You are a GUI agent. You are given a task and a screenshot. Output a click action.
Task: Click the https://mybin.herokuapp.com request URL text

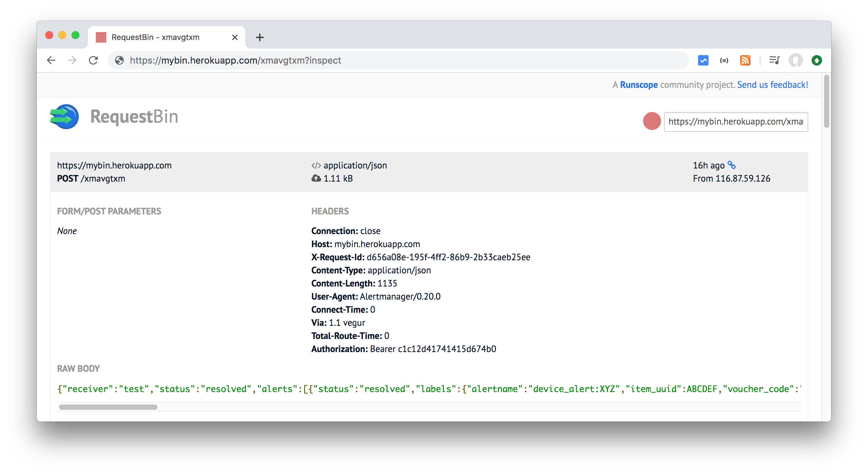(x=114, y=165)
